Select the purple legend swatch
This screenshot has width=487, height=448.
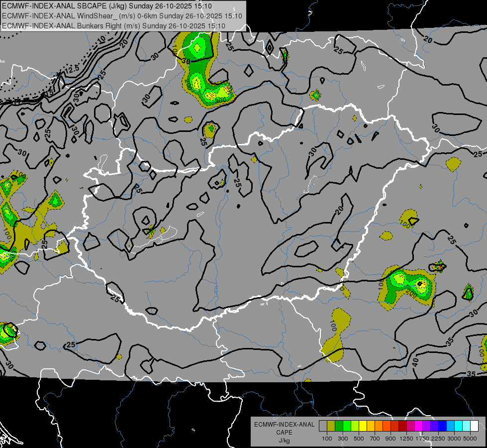coord(426,426)
